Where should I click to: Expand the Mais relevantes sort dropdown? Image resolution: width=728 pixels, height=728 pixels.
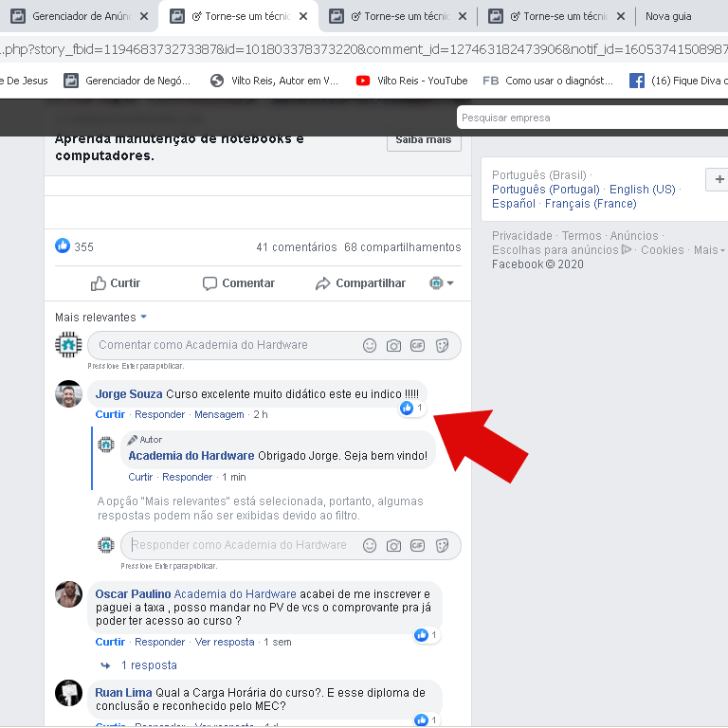tap(100, 318)
